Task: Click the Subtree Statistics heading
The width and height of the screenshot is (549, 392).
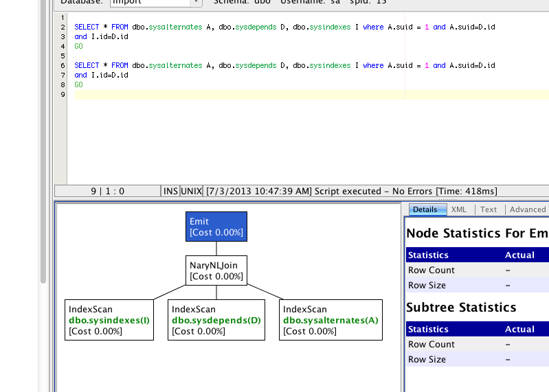Action: (461, 308)
